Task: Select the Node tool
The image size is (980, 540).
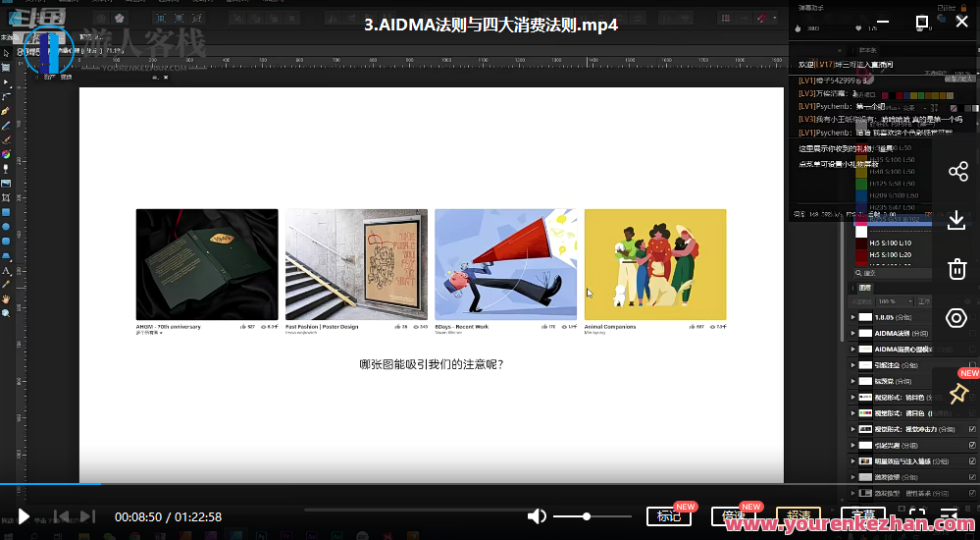Action: 6,81
